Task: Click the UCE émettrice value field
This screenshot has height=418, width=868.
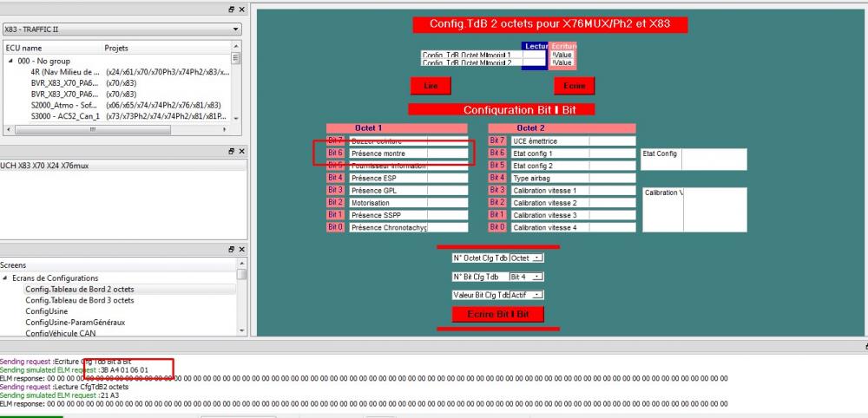Action: tap(612, 141)
